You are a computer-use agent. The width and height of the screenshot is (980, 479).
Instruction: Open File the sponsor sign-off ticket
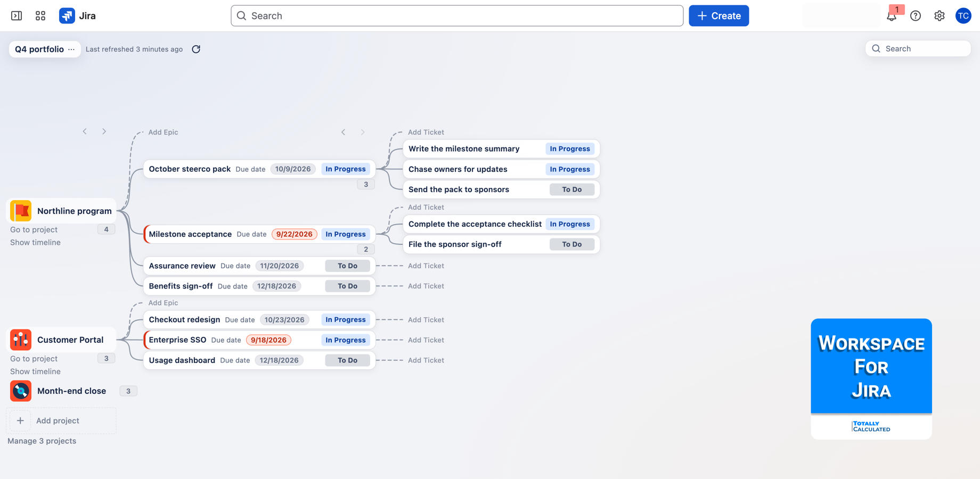pyautogui.click(x=501, y=244)
